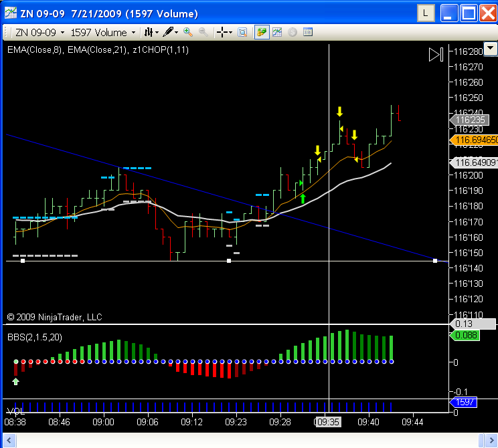The image size is (498, 448).
Task: Click the BBS(2,1.5,20) panel label
Action: [x=35, y=337]
